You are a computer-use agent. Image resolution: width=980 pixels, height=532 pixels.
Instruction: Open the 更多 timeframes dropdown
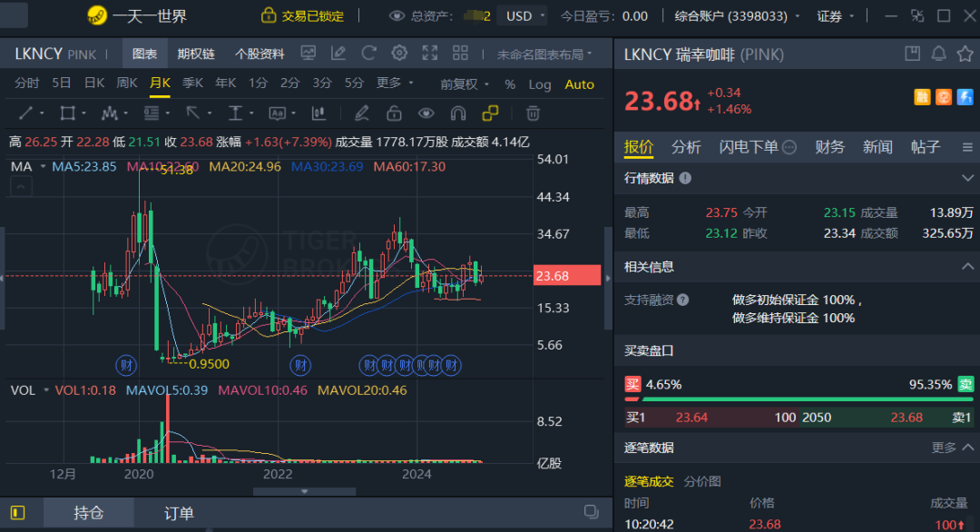point(395,83)
